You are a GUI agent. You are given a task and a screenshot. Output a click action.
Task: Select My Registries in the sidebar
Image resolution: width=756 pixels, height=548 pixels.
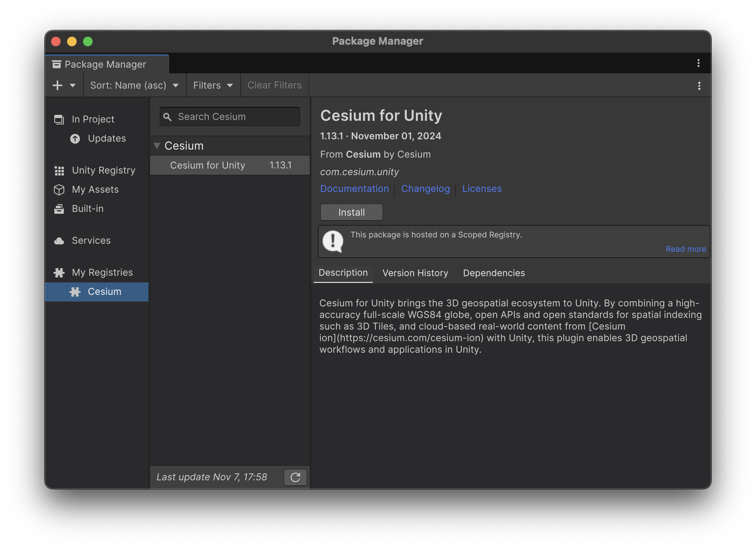point(97,272)
